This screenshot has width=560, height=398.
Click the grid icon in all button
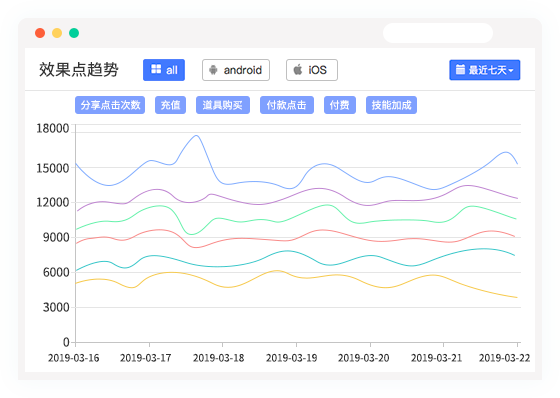tap(156, 69)
